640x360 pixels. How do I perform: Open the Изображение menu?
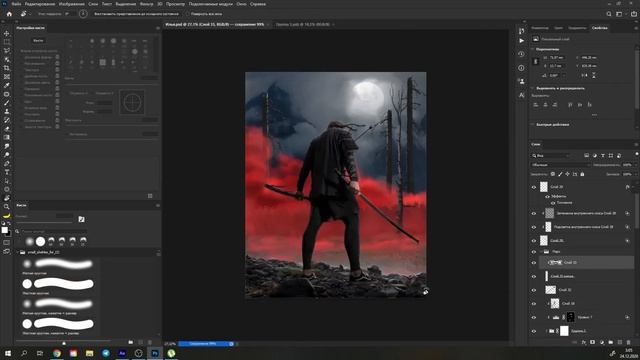(71, 4)
